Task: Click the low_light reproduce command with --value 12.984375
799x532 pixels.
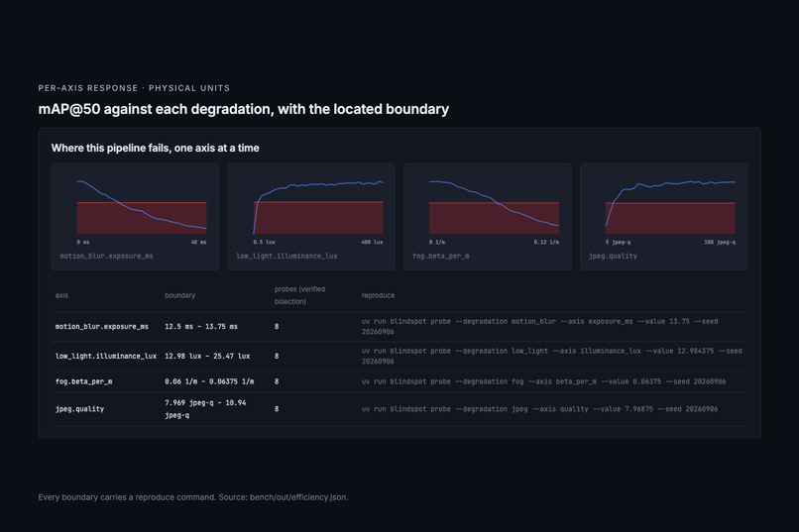Action: pos(552,356)
